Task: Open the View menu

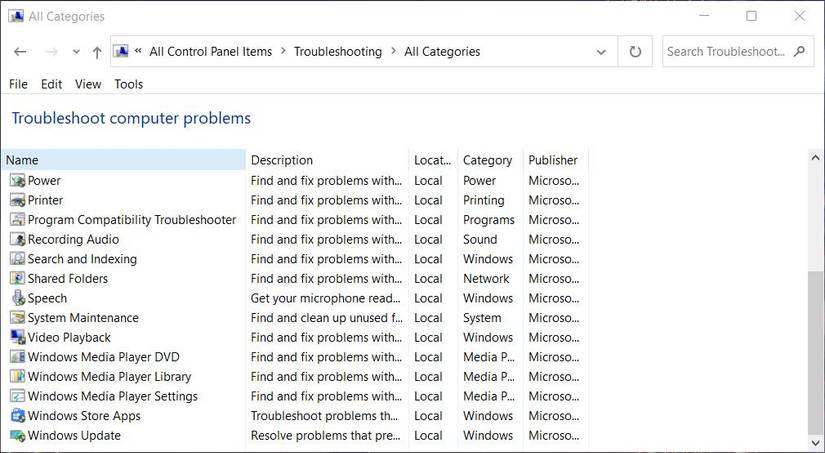Action: point(88,84)
